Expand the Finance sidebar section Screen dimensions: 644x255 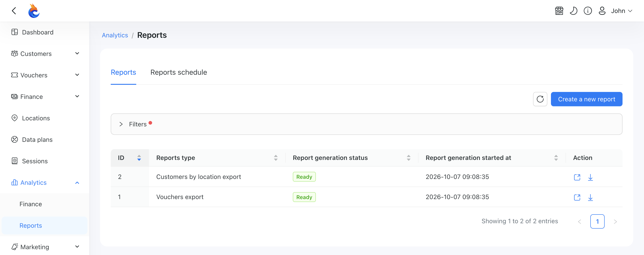pos(45,97)
